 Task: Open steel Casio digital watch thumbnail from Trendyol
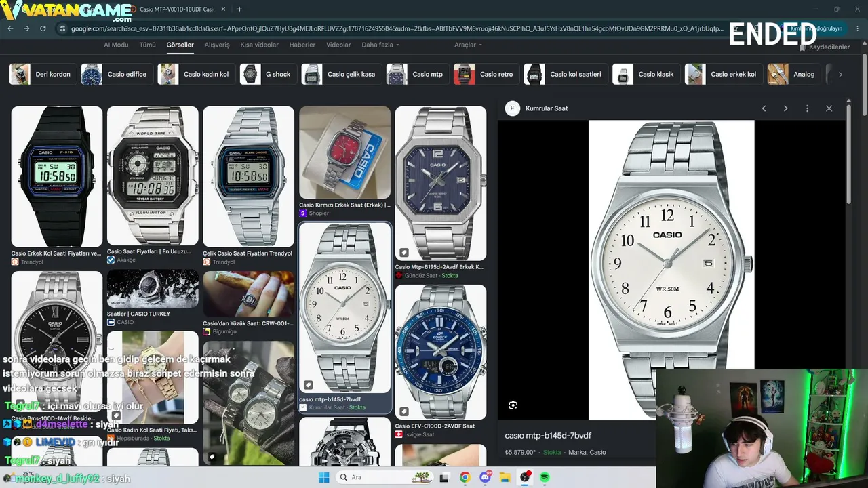pos(248,176)
